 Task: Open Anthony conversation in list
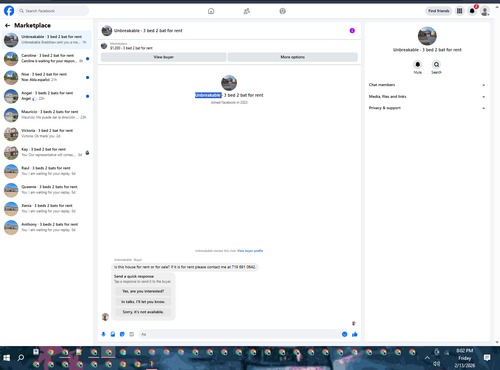pyautogui.click(x=47, y=227)
